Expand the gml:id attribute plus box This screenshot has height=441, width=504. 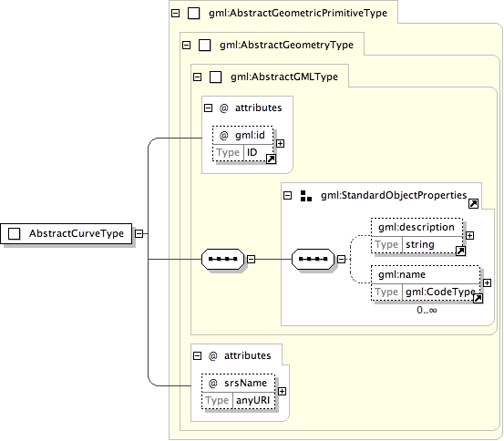click(x=281, y=143)
